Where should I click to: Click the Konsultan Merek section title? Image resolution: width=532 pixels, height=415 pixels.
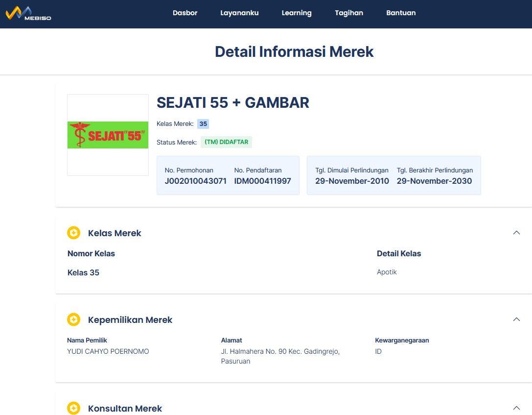tap(125, 408)
